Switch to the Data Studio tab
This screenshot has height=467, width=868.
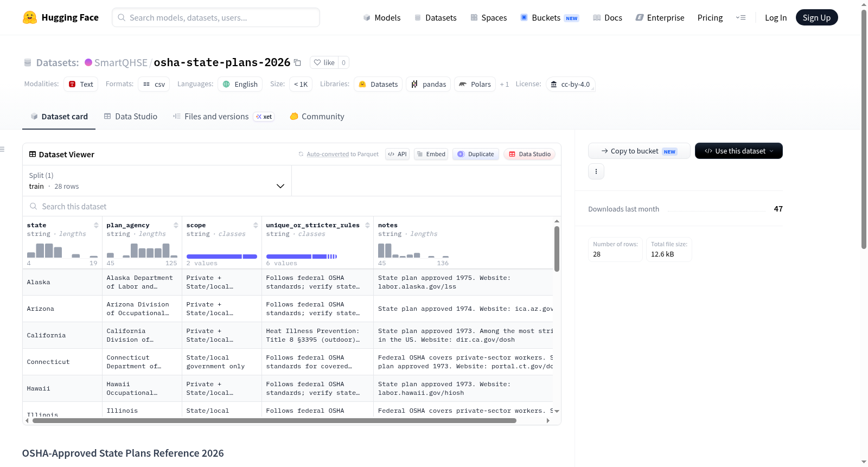tap(131, 117)
